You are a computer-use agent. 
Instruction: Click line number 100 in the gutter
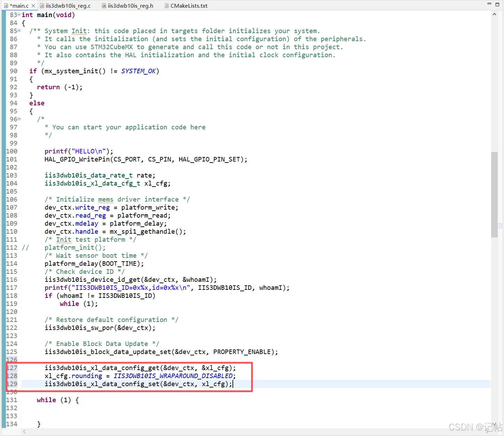[12, 151]
